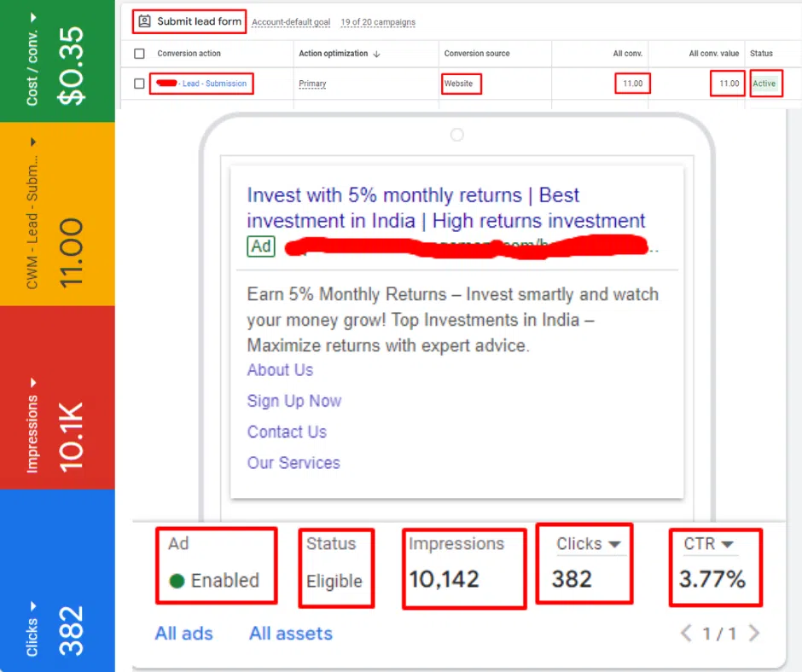
Task: Tick the select-all checkbox in table header
Action: click(x=139, y=54)
